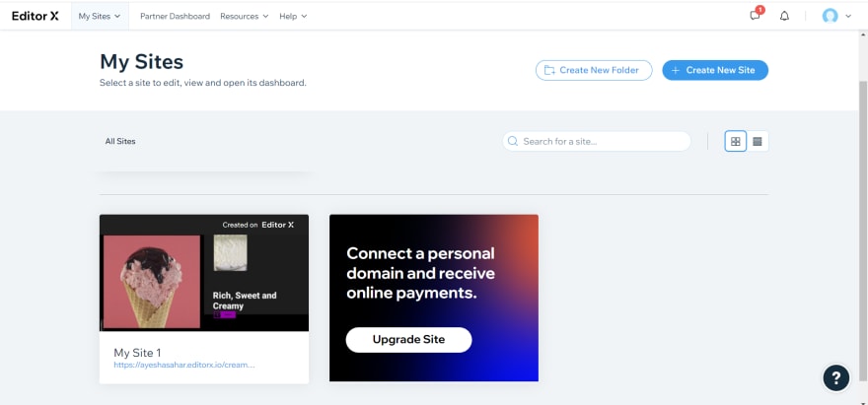Image resolution: width=868 pixels, height=405 pixels.
Task: Switch to grid view of sites
Action: (735, 141)
